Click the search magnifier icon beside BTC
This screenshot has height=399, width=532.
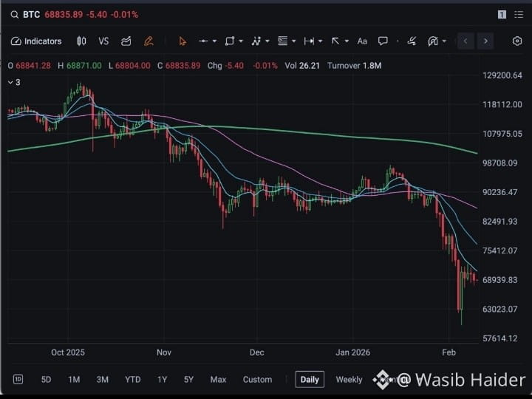click(14, 15)
